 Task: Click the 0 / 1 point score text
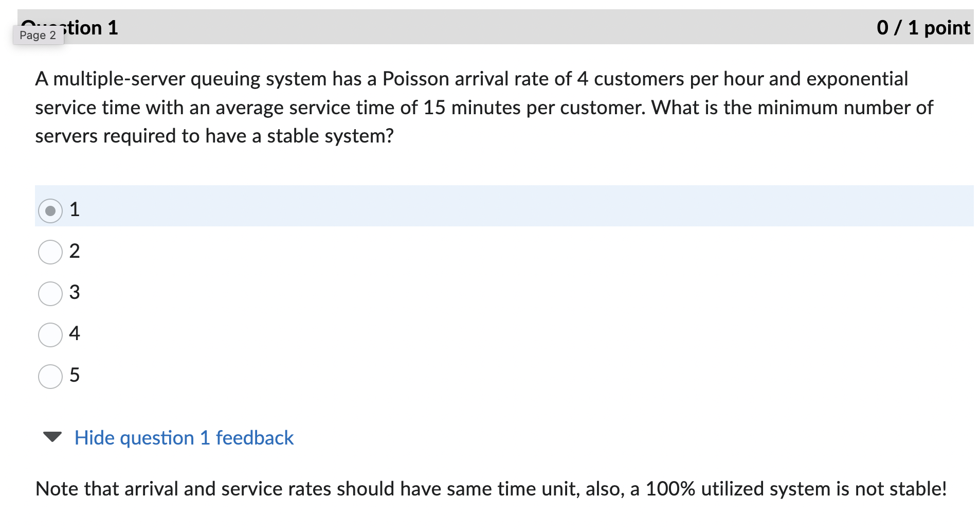pyautogui.click(x=923, y=28)
